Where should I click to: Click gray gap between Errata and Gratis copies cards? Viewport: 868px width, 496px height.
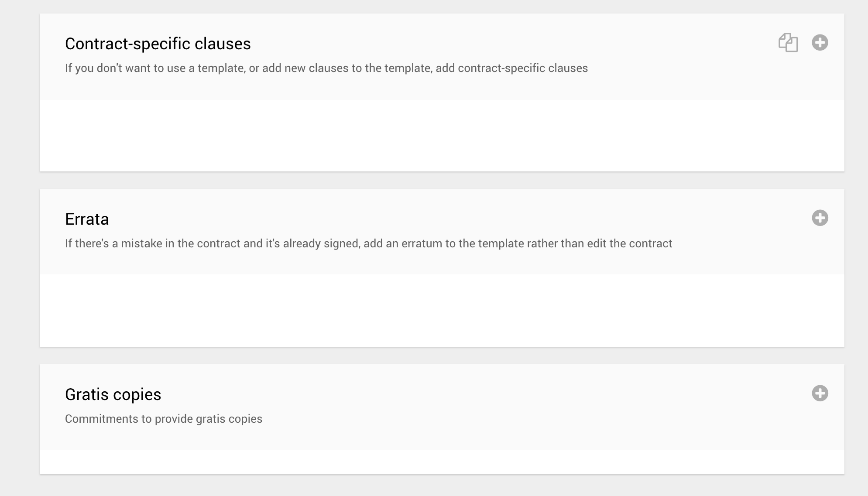click(x=442, y=356)
